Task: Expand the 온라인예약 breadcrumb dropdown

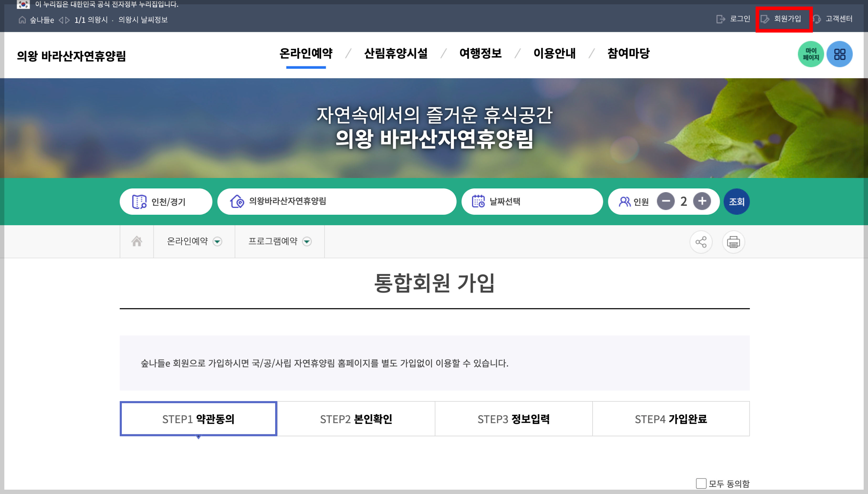Action: pos(218,242)
